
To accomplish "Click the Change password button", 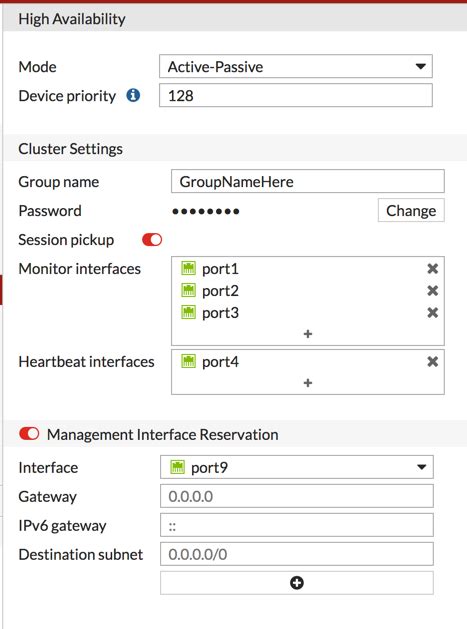I will 411,210.
